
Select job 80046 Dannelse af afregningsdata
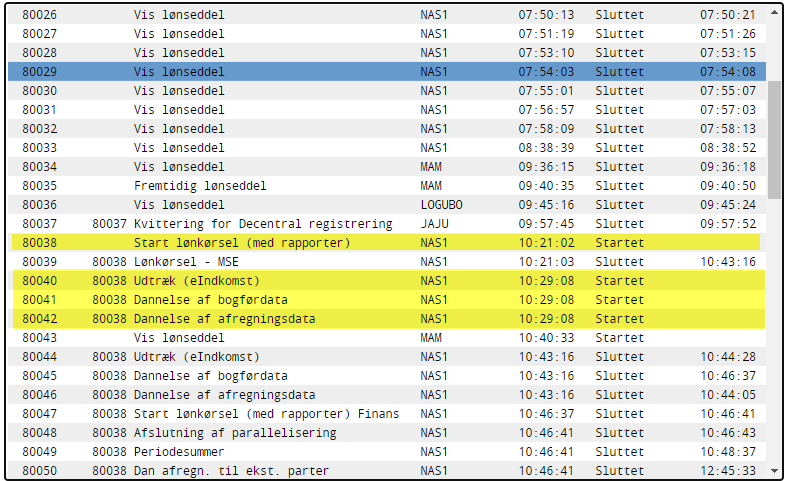[386, 395]
